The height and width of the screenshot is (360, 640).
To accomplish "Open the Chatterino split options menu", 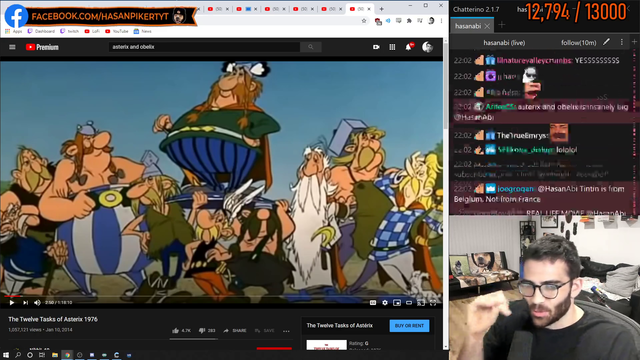I will pos(622,42).
